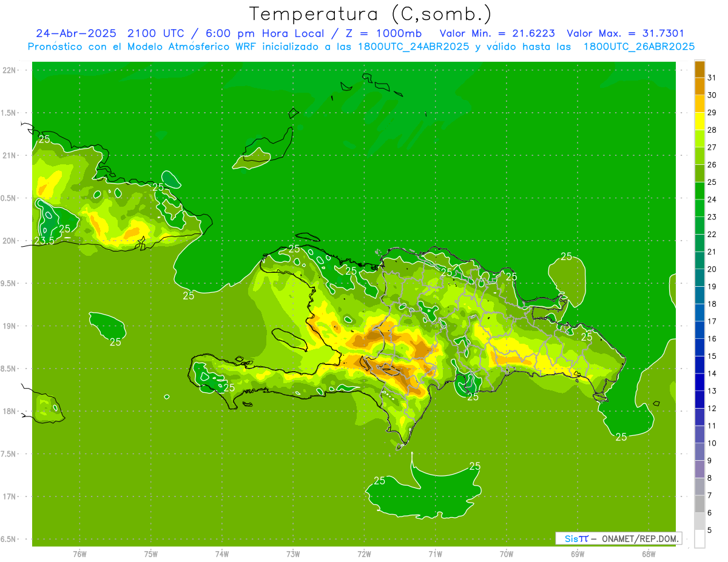This screenshot has height=562, width=728.
Task: Select the '1800UTC_26ABR2025' valid-until text
Action: coord(639,46)
